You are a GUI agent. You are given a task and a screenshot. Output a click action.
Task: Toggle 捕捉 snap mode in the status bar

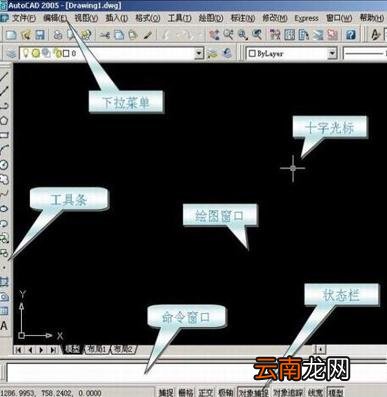click(165, 393)
